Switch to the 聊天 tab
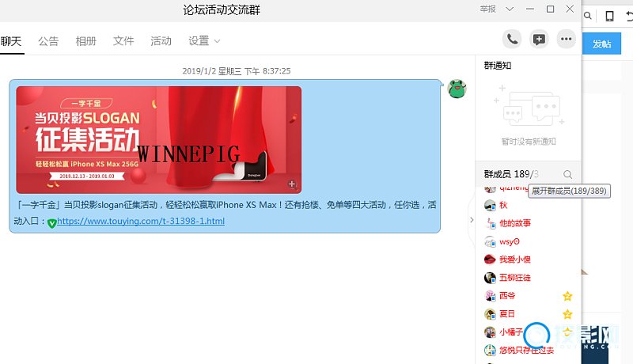Image resolution: width=633 pixels, height=364 pixels. [x=11, y=41]
